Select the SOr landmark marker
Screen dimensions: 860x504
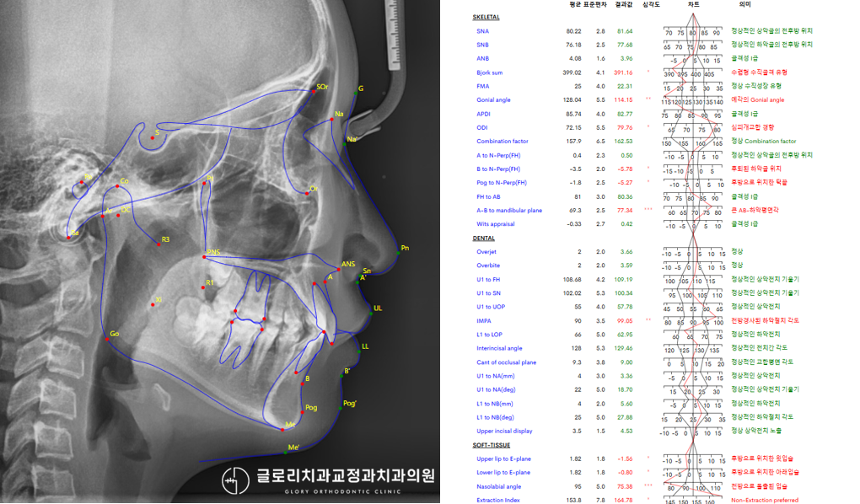point(313,91)
